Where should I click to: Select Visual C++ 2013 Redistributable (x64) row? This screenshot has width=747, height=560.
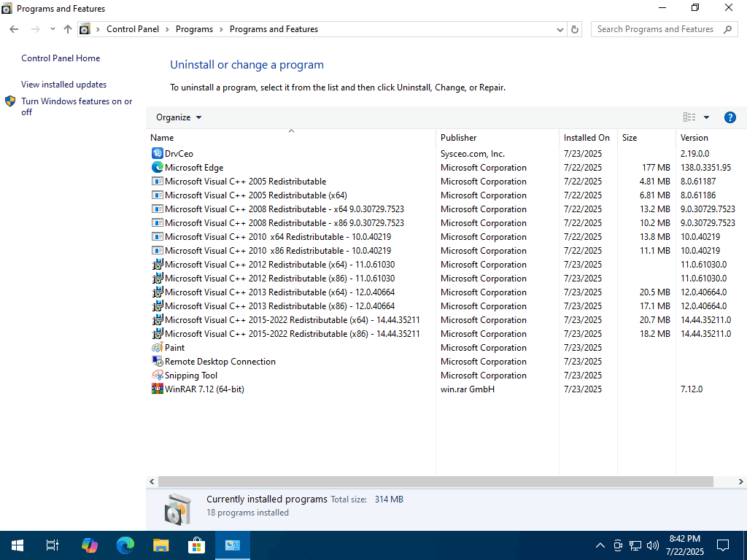coord(446,292)
